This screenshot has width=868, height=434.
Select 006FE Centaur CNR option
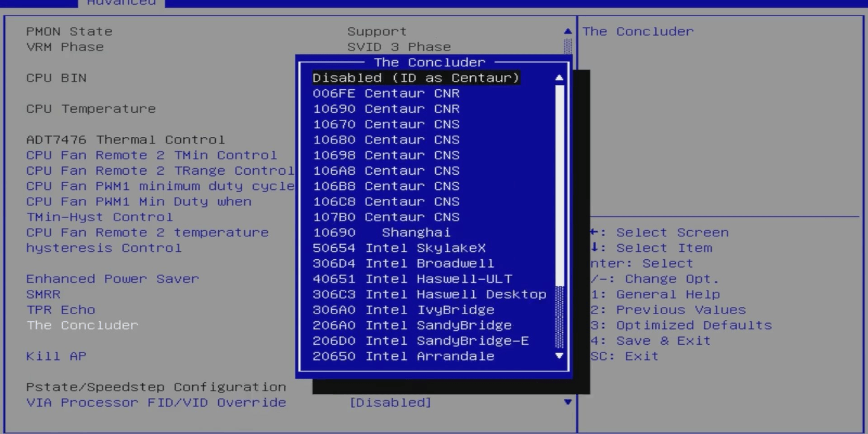point(386,93)
